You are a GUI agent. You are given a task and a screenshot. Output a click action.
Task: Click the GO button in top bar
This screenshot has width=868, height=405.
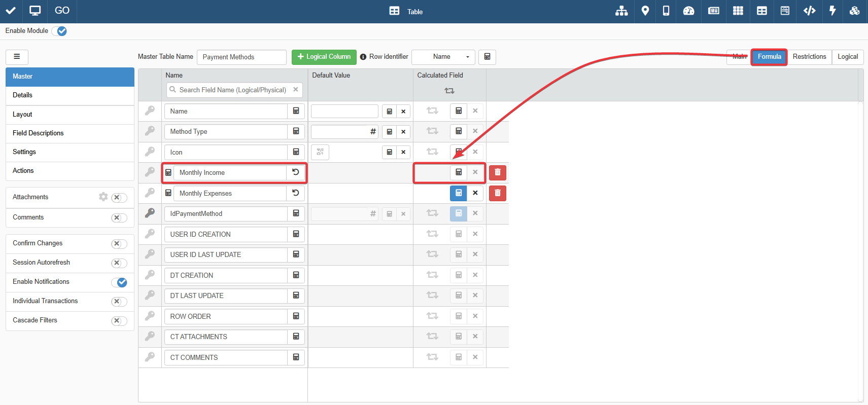click(x=62, y=11)
